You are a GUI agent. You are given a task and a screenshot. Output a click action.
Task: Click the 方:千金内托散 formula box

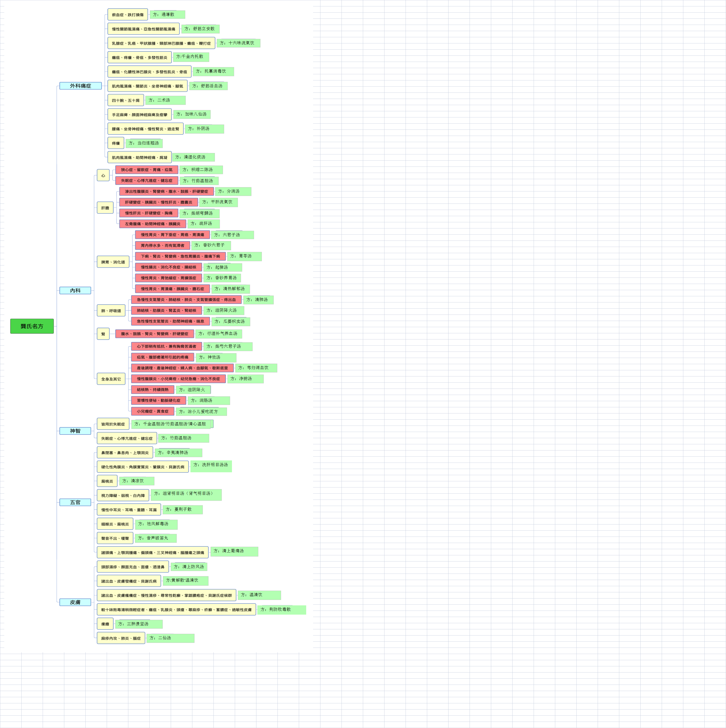(191, 57)
